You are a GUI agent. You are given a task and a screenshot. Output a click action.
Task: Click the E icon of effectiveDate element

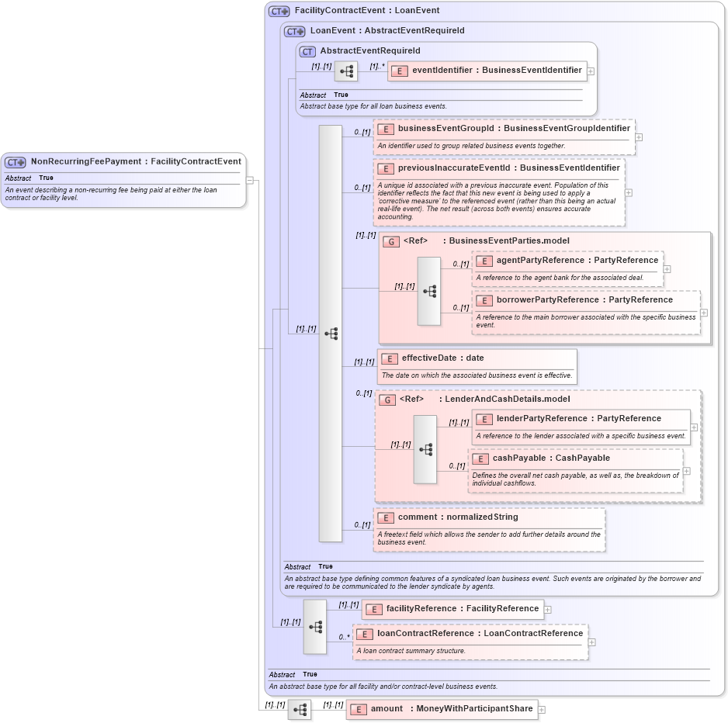coord(388,358)
